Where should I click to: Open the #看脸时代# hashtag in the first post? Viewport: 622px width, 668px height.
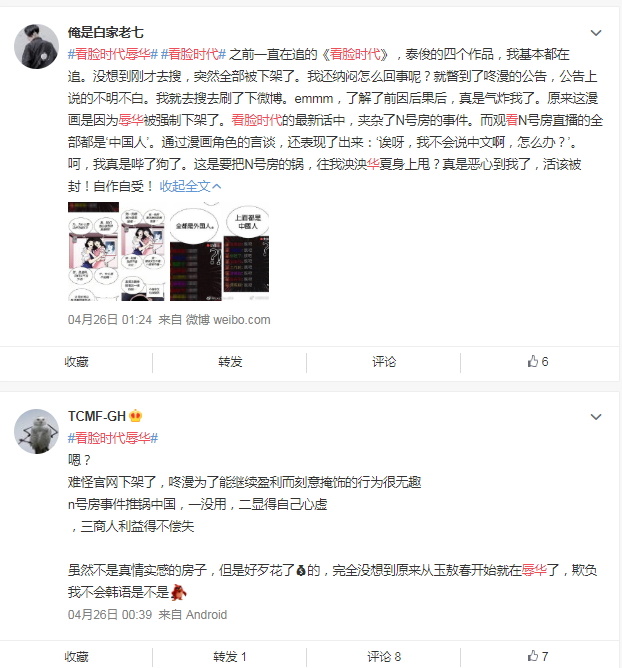pyautogui.click(x=193, y=55)
